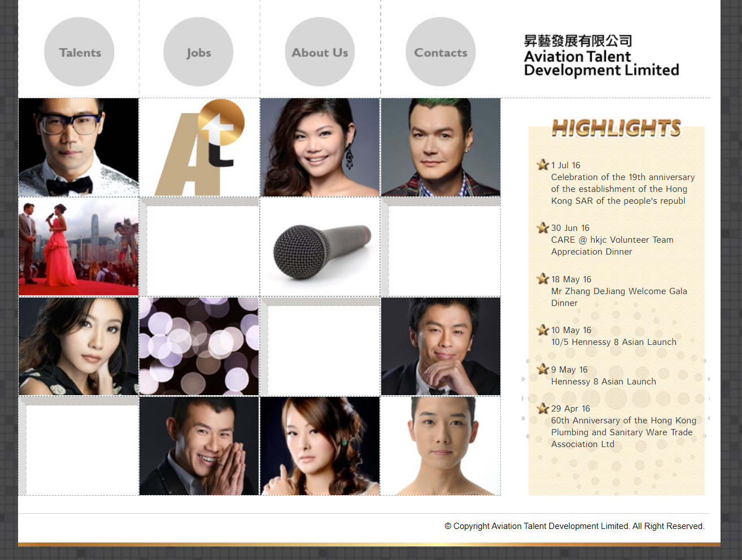Click the HIGHLIGHTS heading
Image resolution: width=742 pixels, height=560 pixels.
[x=617, y=128]
